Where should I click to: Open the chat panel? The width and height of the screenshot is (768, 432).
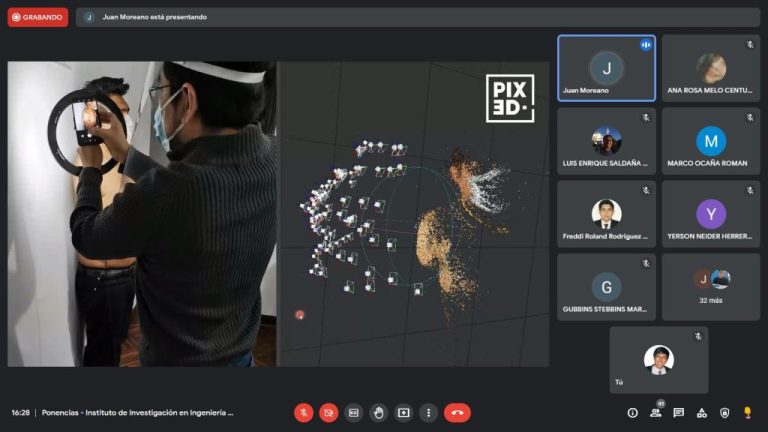point(679,412)
